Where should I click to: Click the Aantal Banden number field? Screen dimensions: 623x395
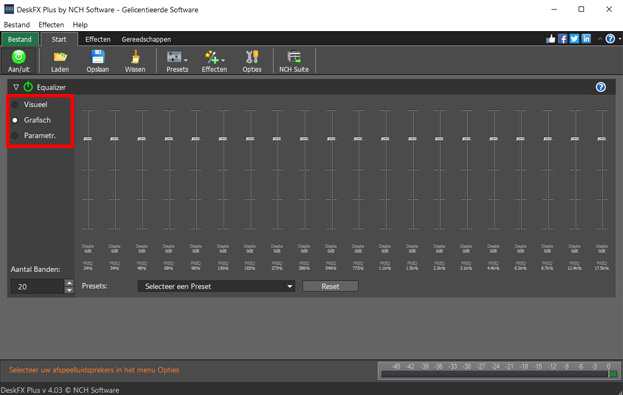tap(37, 287)
